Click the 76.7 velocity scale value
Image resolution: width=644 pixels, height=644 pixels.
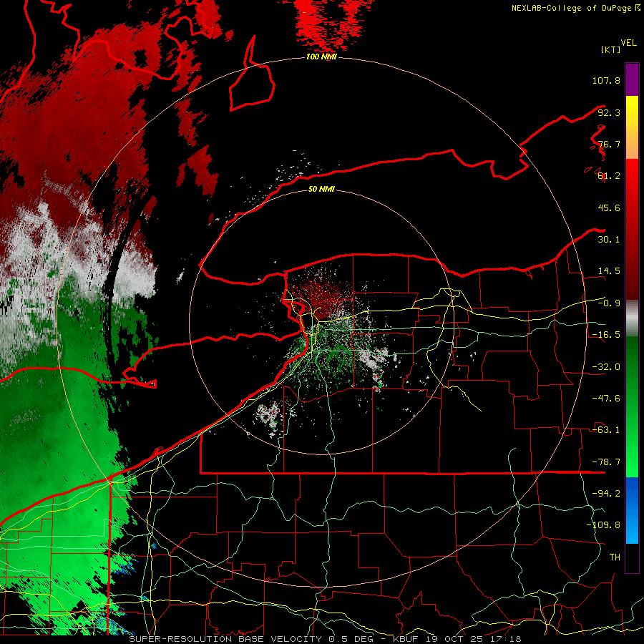click(609, 144)
